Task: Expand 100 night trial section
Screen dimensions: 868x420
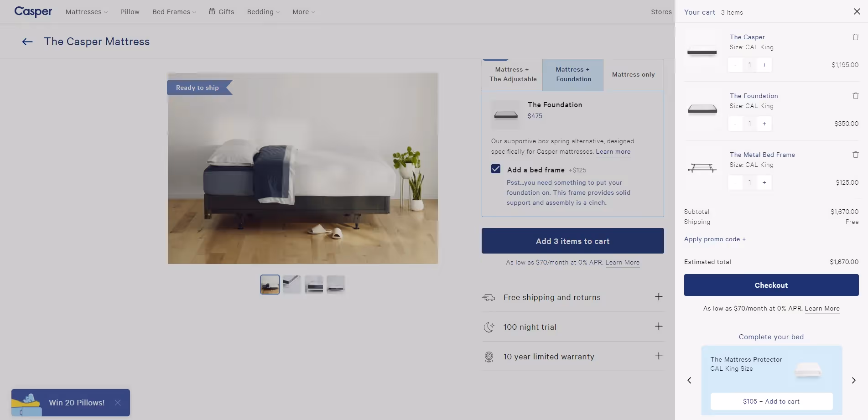Action: point(573,327)
